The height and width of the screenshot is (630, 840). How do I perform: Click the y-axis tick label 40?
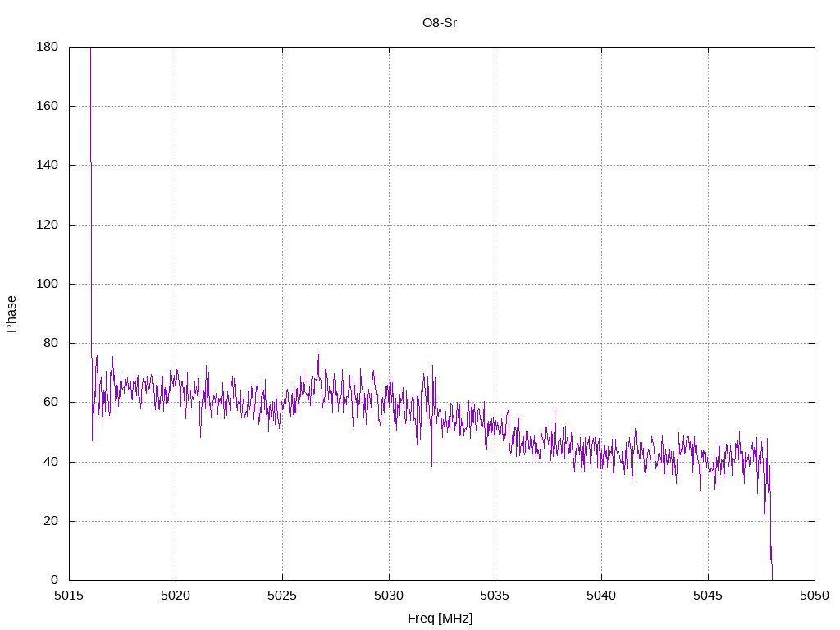tap(50, 462)
